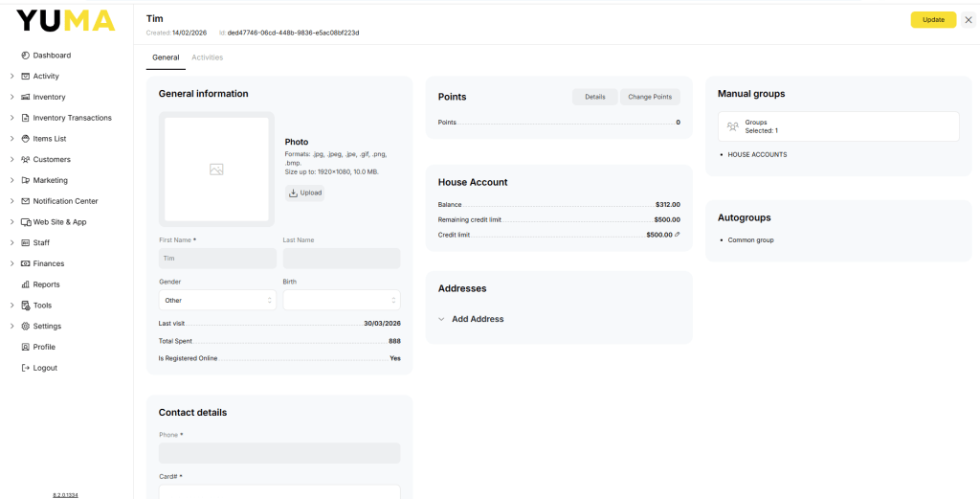Click the YUMA logo

tap(66, 21)
